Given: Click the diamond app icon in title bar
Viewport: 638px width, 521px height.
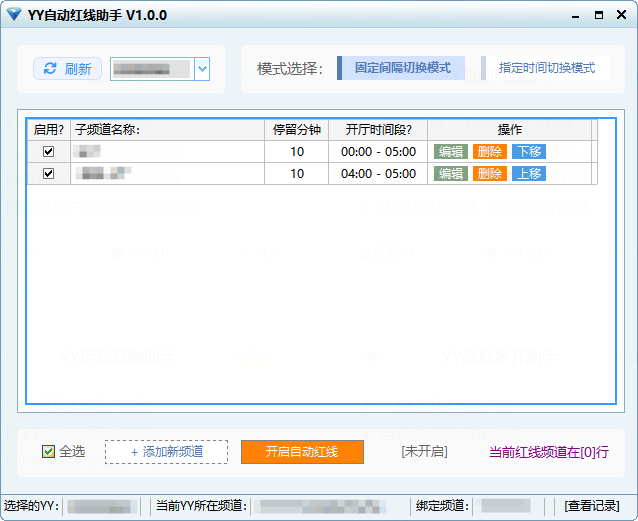Looking at the screenshot, I should [14, 14].
